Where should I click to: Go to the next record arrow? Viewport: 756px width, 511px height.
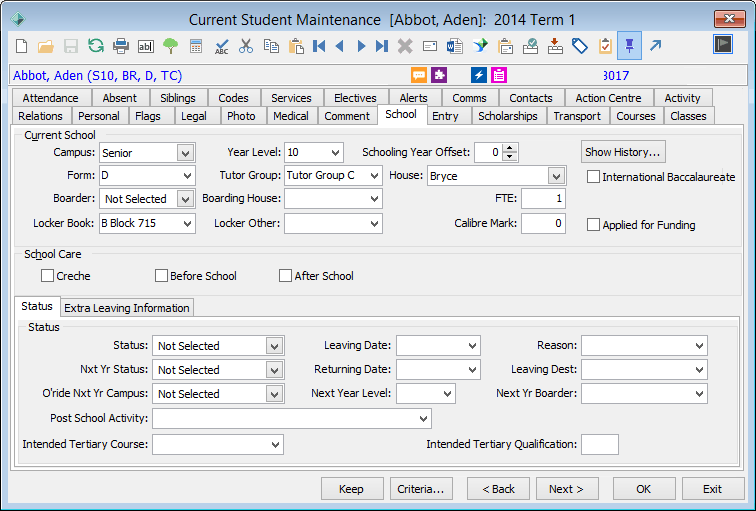361,46
